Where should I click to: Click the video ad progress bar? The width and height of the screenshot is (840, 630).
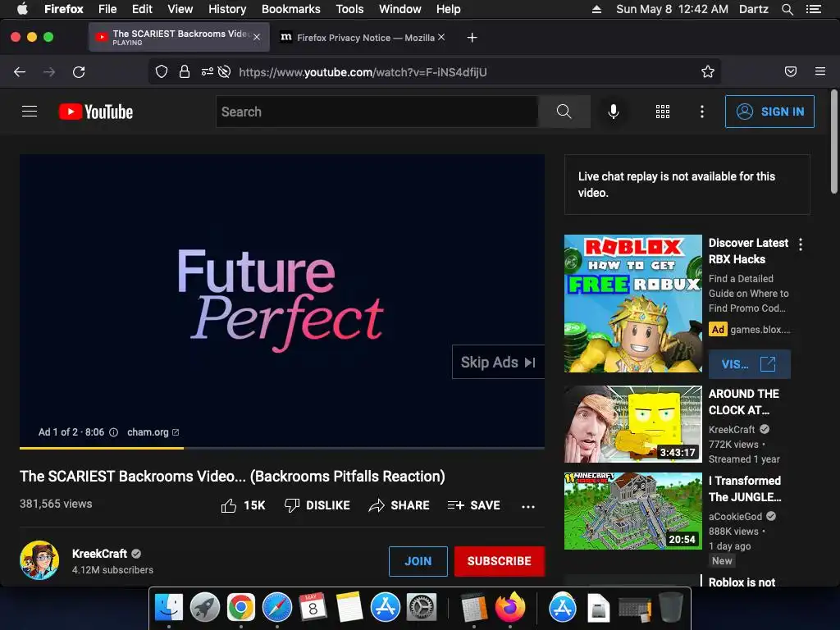[x=282, y=448]
